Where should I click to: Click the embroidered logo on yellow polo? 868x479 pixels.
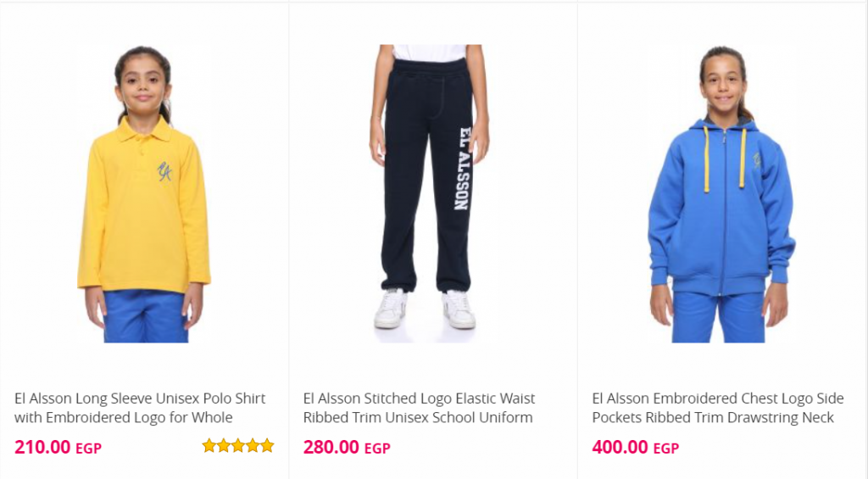coord(164,171)
